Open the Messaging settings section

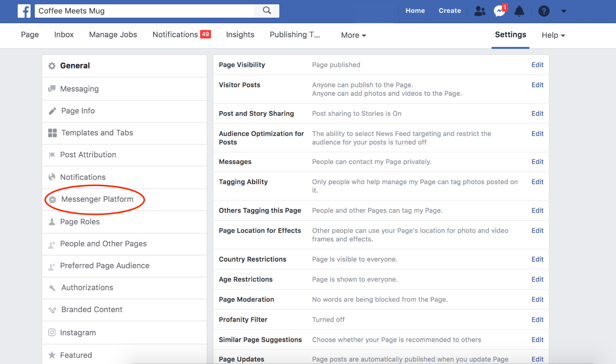tap(124, 89)
